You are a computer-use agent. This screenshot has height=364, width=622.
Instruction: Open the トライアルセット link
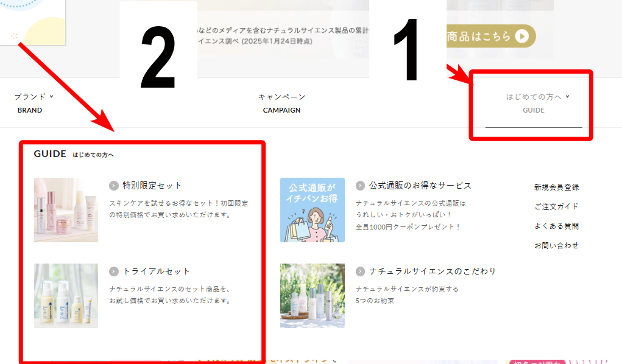point(157,271)
